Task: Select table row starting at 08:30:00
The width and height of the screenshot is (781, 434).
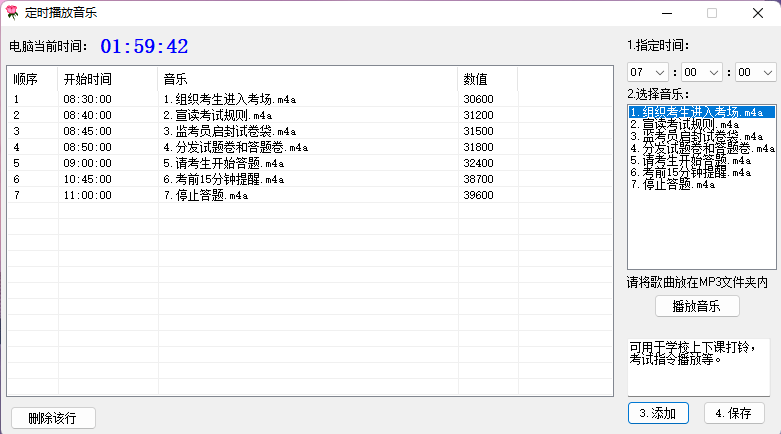Action: 310,99
